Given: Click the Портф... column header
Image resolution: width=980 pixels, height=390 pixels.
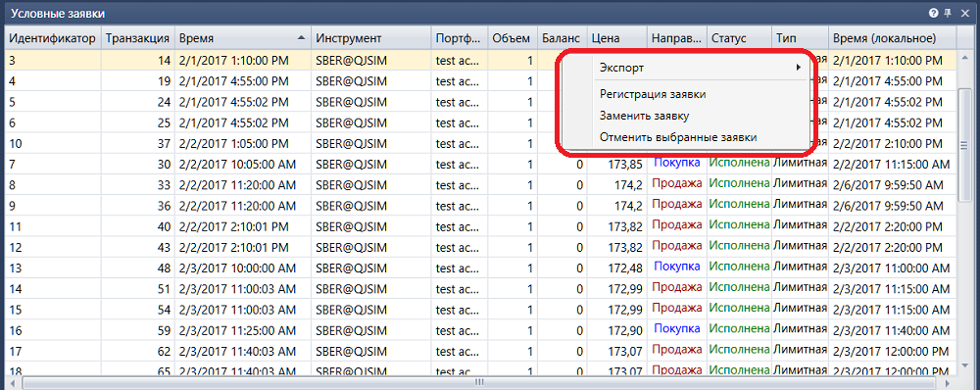Looking at the screenshot, I should coord(460,38).
